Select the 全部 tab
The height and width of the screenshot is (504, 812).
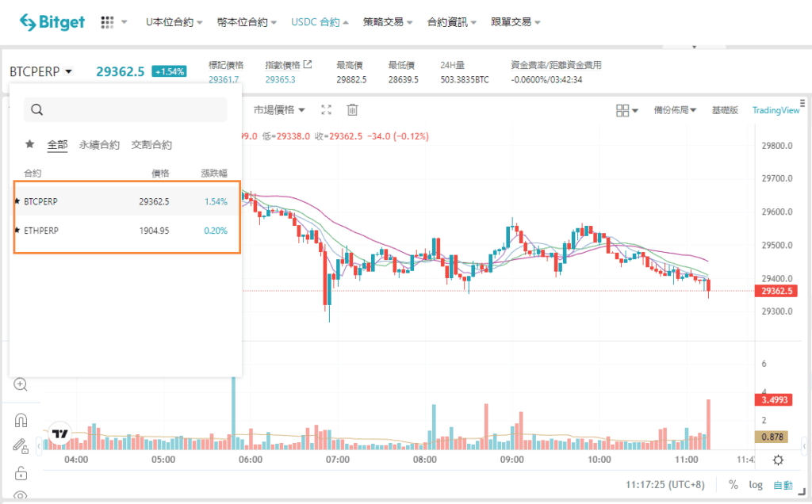[57, 145]
